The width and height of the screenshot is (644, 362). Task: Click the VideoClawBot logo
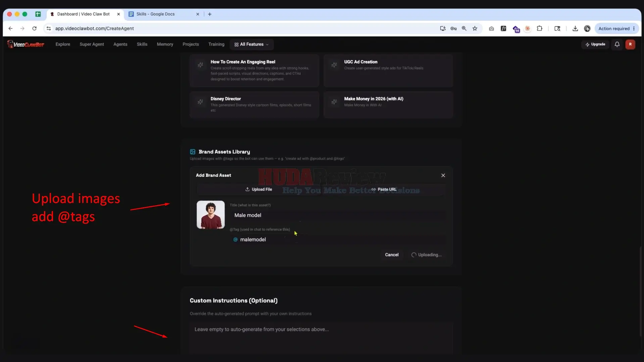(26, 44)
